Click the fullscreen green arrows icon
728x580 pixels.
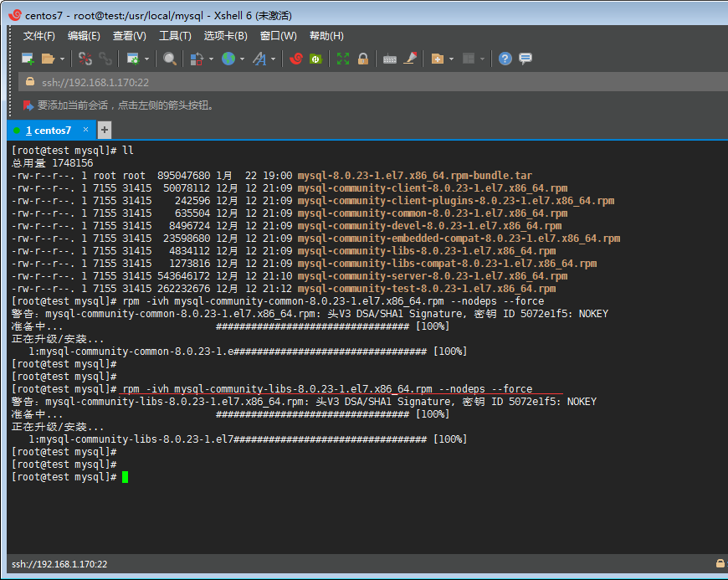(343, 59)
